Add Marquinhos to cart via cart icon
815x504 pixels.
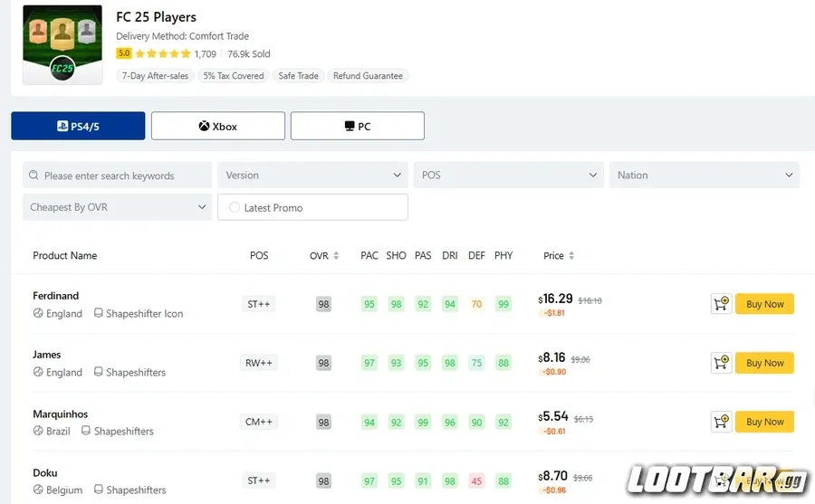(721, 422)
